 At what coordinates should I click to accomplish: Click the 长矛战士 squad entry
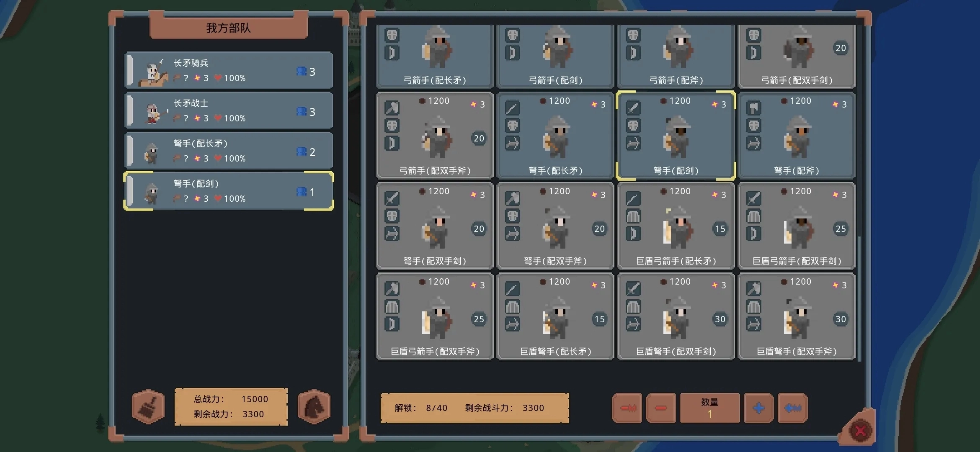[x=229, y=110]
